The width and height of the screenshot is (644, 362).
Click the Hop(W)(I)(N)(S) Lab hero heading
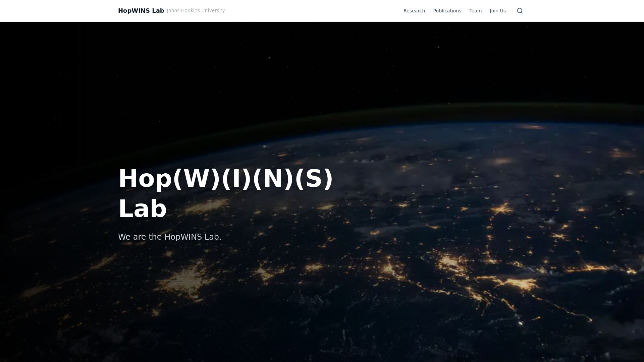[226, 193]
